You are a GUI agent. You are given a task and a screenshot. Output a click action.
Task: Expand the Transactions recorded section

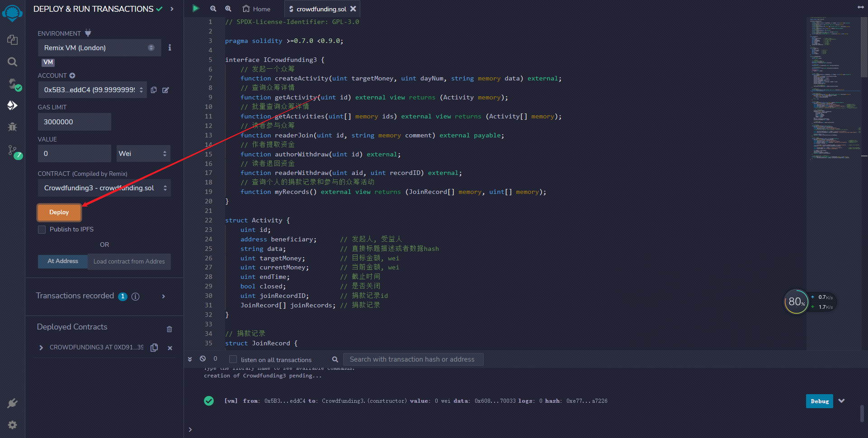point(164,297)
